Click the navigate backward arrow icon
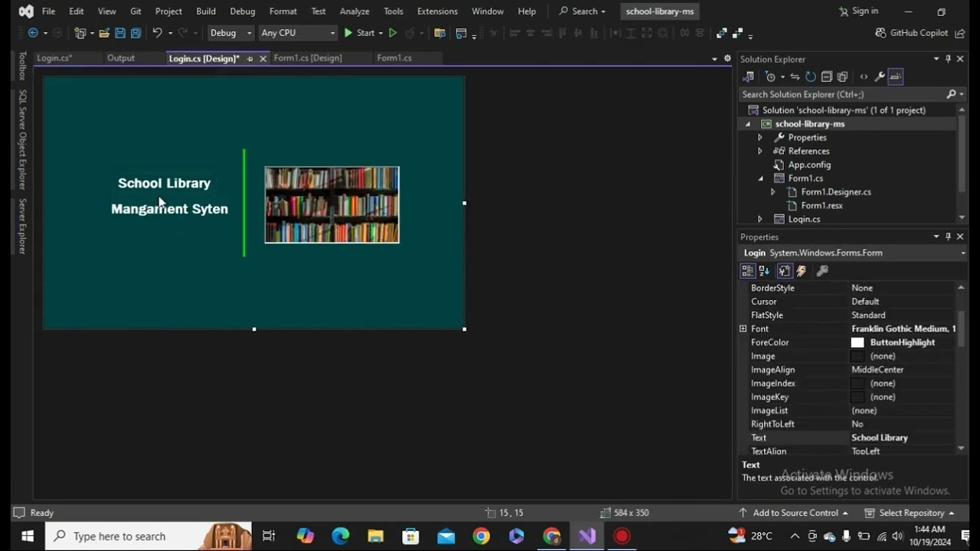 33,33
